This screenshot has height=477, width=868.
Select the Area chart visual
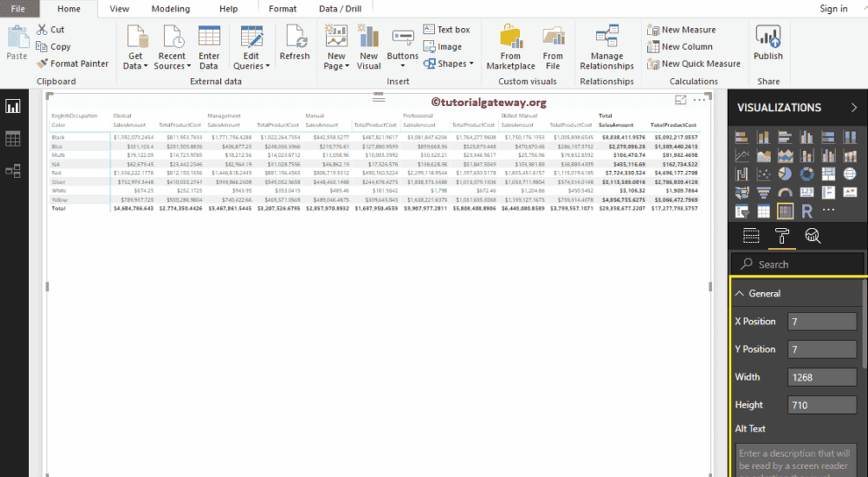(764, 156)
